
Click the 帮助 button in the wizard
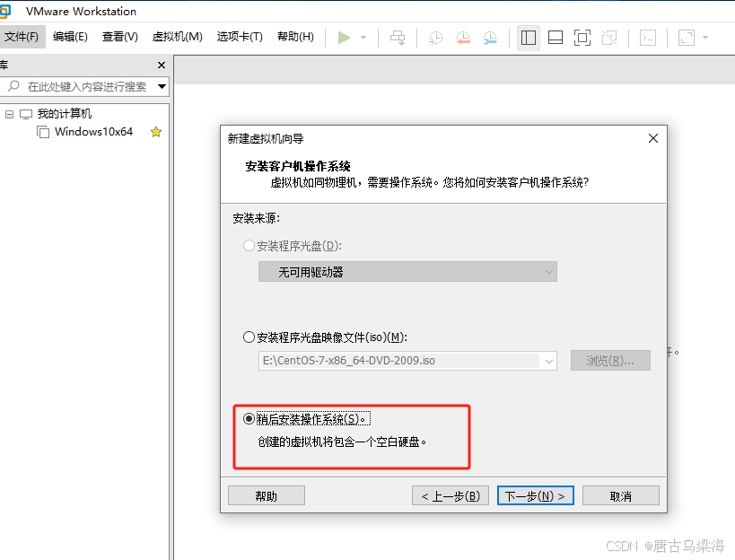(x=267, y=495)
